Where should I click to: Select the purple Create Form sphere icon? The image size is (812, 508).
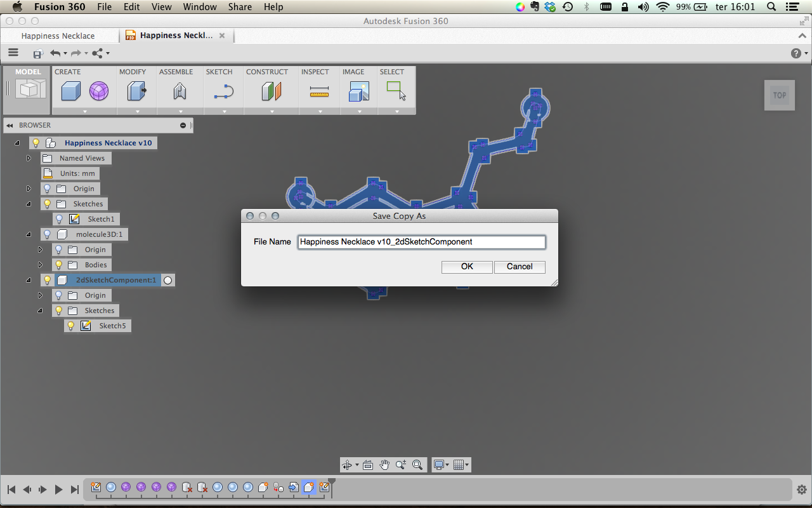click(98, 91)
